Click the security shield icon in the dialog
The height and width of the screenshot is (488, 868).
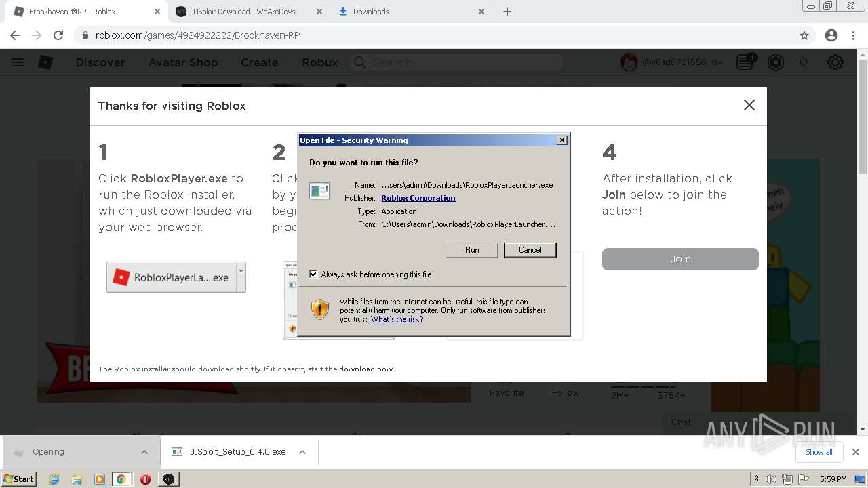[x=319, y=309]
